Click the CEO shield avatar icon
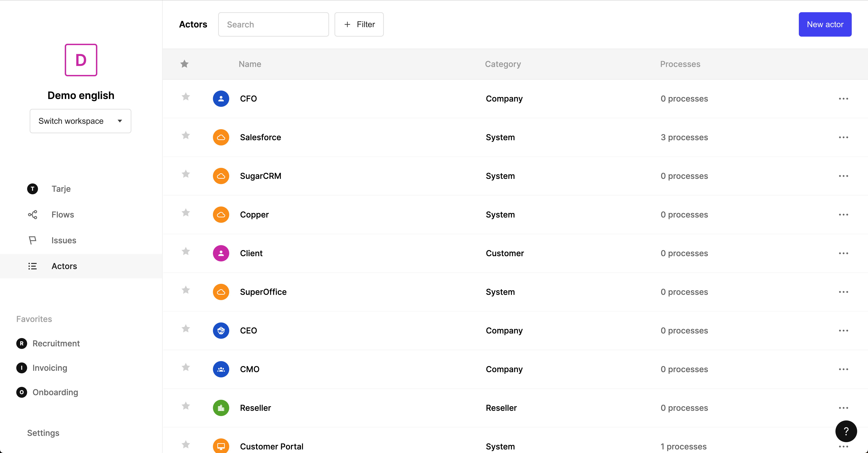Screen dimensions: 868x453 221,330
